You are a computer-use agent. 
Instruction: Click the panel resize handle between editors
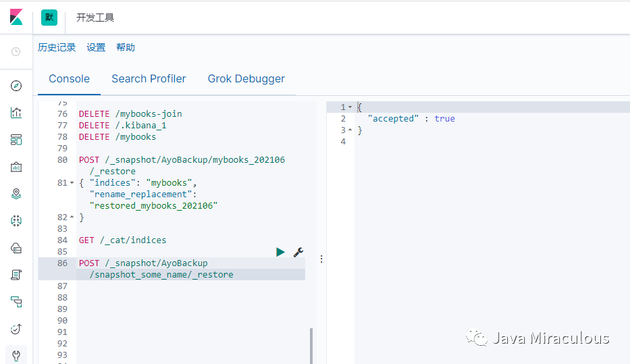(321, 259)
